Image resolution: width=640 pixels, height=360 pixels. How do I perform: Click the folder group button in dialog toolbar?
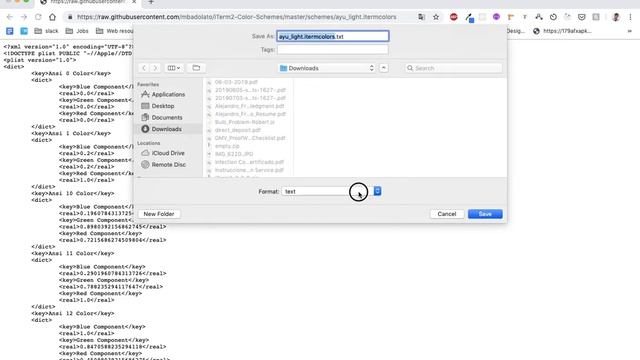(x=196, y=68)
